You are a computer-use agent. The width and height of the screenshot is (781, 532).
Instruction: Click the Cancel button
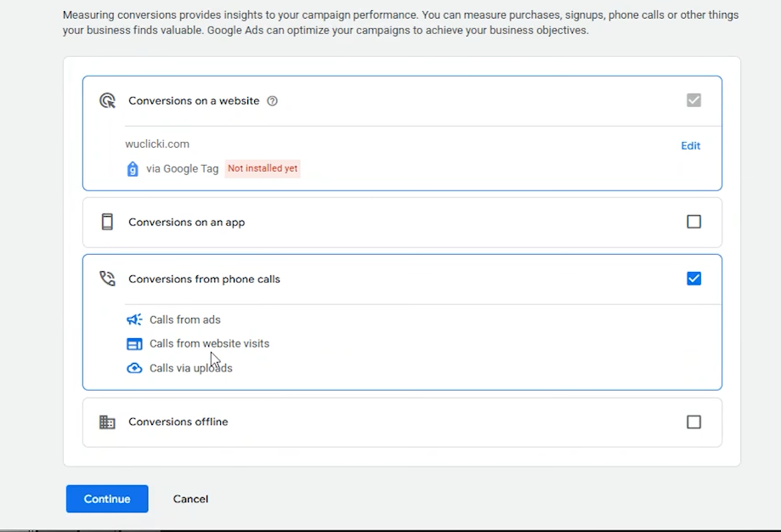tap(190, 499)
